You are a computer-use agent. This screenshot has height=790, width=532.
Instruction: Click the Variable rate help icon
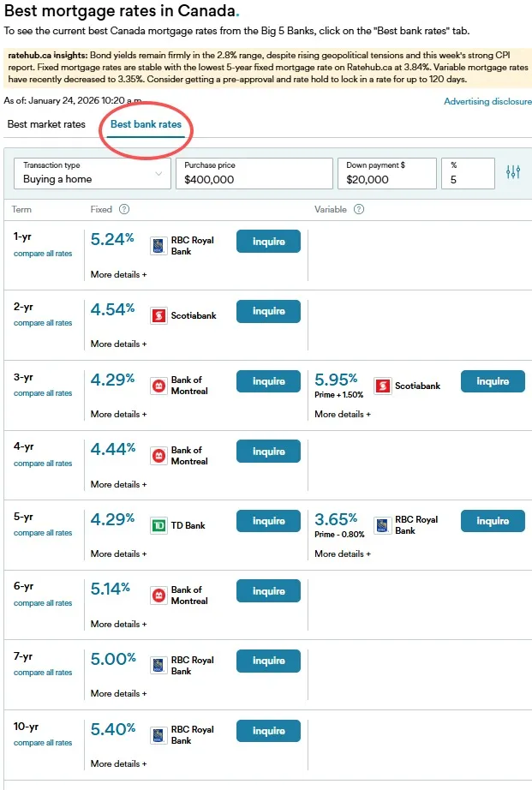point(359,209)
